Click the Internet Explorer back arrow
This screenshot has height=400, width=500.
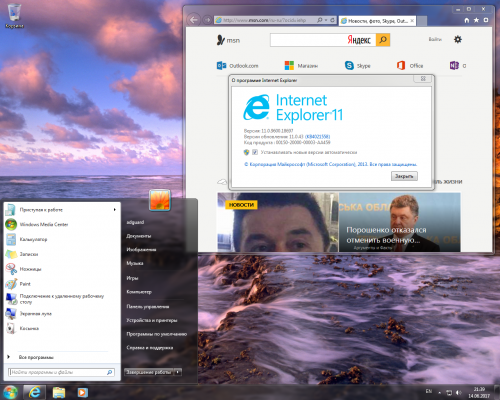194,20
